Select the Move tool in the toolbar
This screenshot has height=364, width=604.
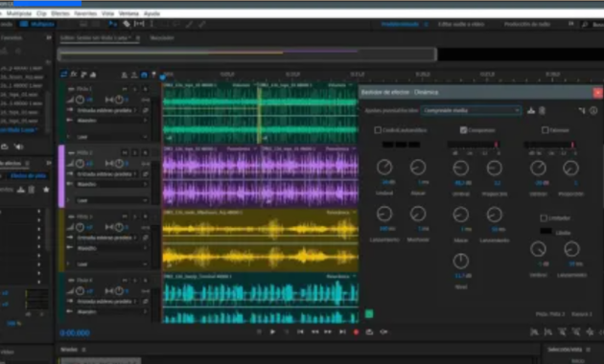(x=112, y=24)
